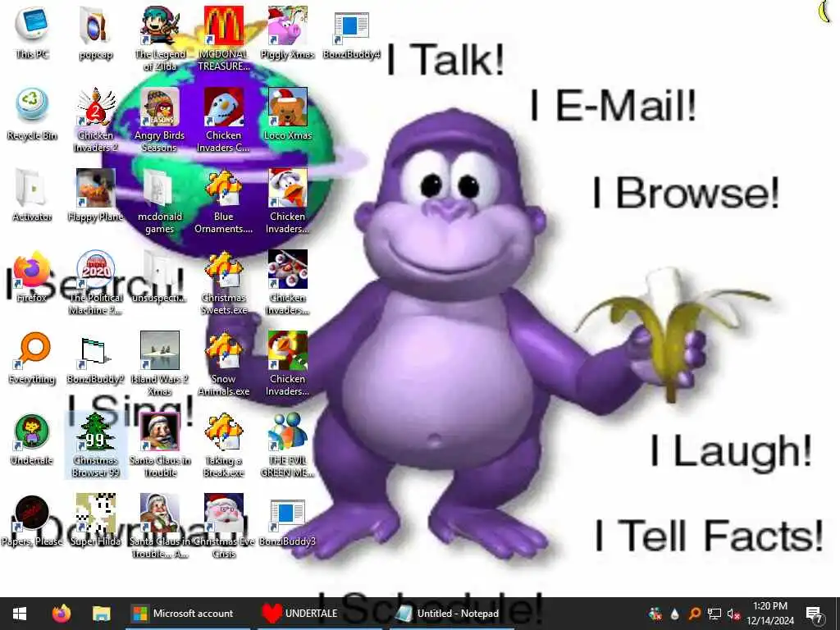This screenshot has height=630, width=840.
Task: Open the notification center with 7 badge
Action: [x=815, y=614]
